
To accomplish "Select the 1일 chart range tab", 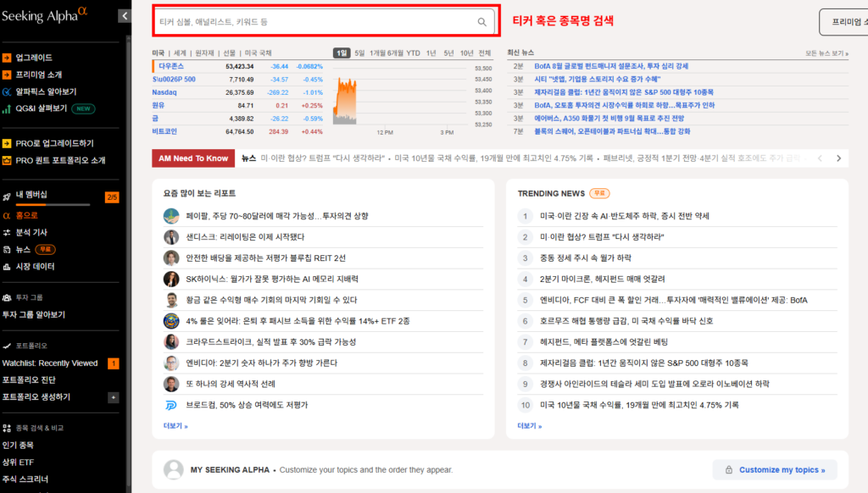I will [342, 53].
